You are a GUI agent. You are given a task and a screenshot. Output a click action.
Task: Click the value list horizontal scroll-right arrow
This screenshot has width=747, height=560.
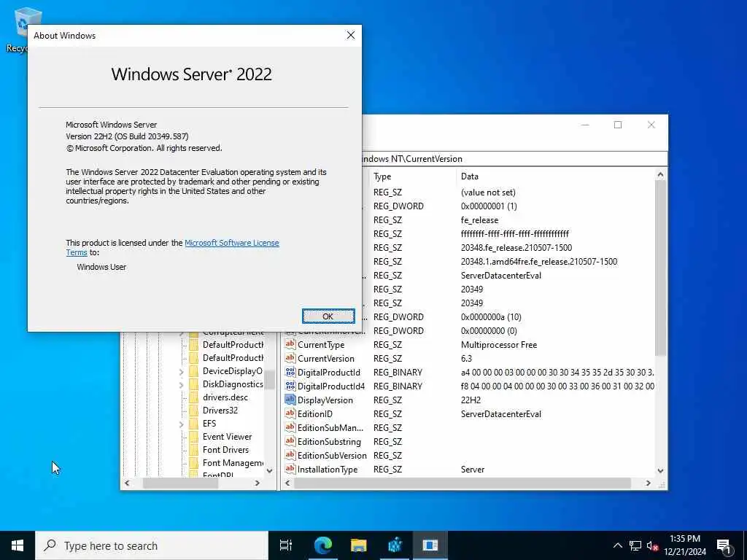(648, 483)
